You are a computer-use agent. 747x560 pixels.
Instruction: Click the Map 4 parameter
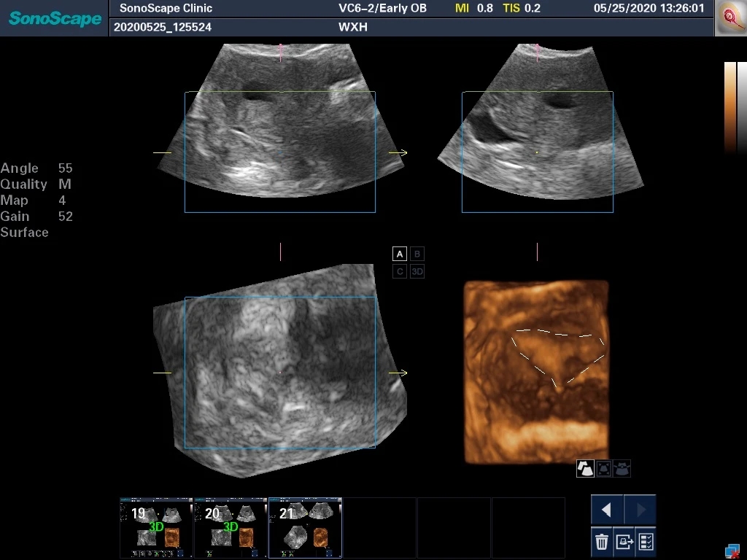33,201
